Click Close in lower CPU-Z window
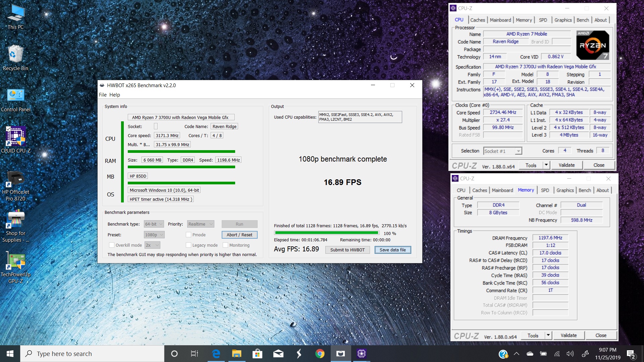The width and height of the screenshot is (644, 362). coord(601,335)
